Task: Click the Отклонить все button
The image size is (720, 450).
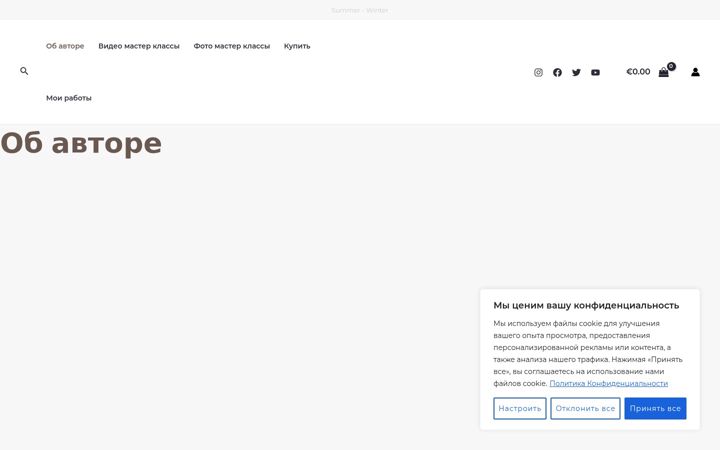Action: click(x=585, y=408)
